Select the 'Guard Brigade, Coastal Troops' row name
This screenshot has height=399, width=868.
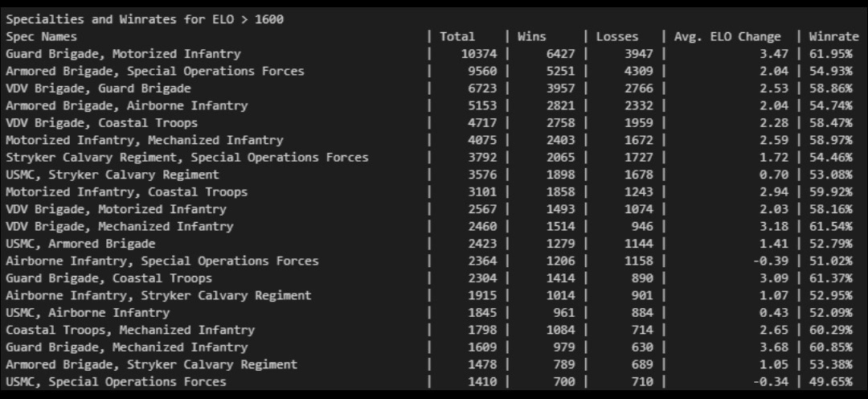[109, 278]
